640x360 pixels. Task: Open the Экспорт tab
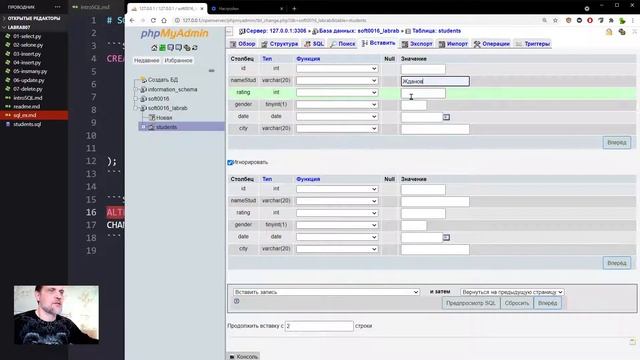click(x=417, y=44)
